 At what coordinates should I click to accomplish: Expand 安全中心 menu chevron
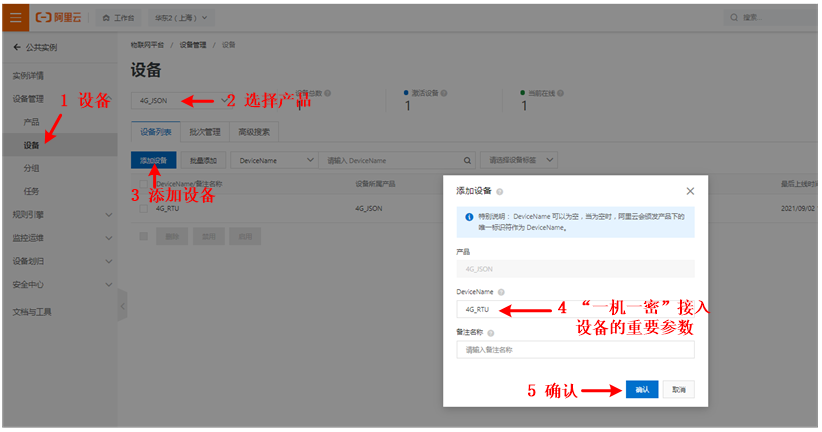(109, 285)
